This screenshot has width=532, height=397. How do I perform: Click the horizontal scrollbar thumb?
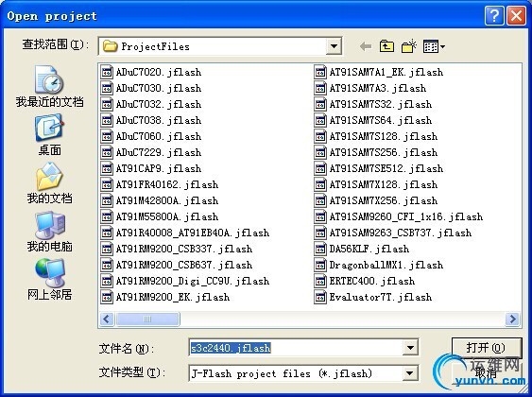click(x=147, y=319)
